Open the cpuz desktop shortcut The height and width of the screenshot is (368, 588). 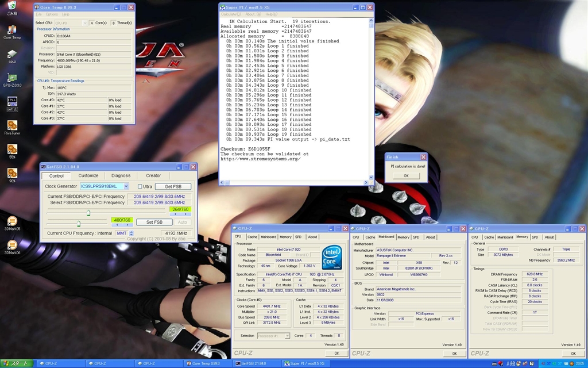pyautogui.click(x=11, y=55)
